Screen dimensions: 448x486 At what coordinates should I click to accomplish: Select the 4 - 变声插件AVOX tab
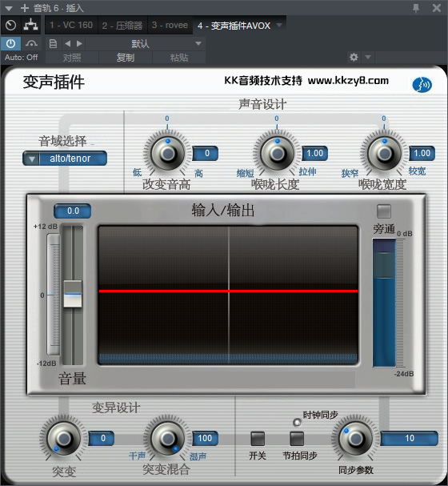click(x=234, y=26)
